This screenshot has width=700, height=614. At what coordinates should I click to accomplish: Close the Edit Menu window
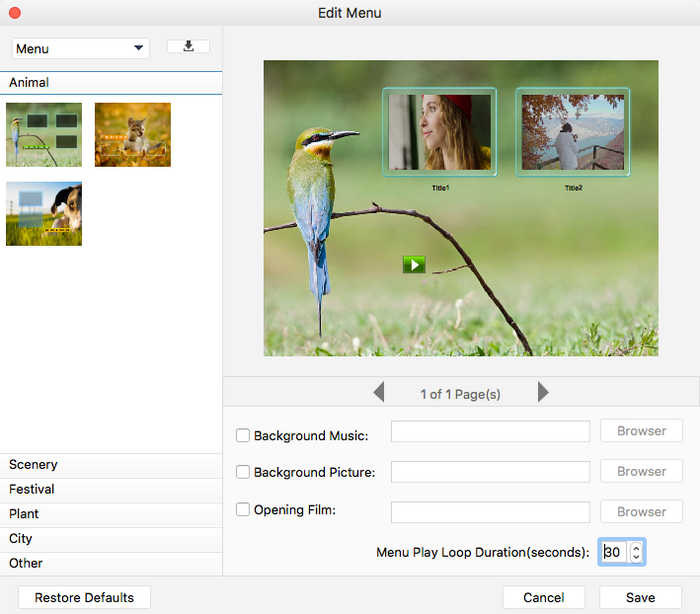[x=15, y=13]
